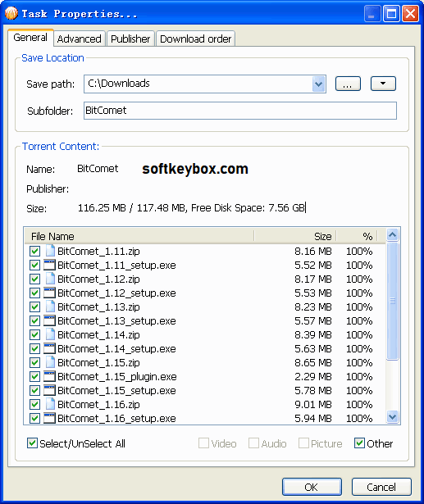Toggle checkbox for BitComet_1.14.zip
Image resolution: width=424 pixels, height=504 pixels.
pyautogui.click(x=34, y=334)
